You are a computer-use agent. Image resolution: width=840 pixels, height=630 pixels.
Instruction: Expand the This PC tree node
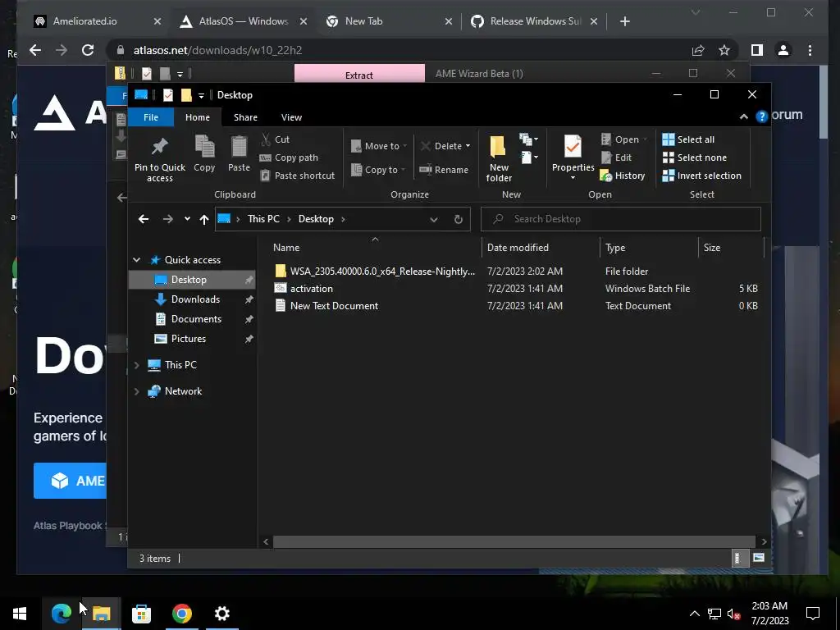(137, 365)
